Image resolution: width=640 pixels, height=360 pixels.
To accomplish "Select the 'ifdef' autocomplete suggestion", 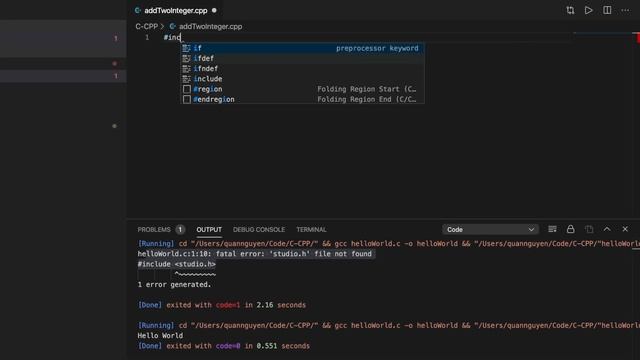I will click(x=302, y=58).
